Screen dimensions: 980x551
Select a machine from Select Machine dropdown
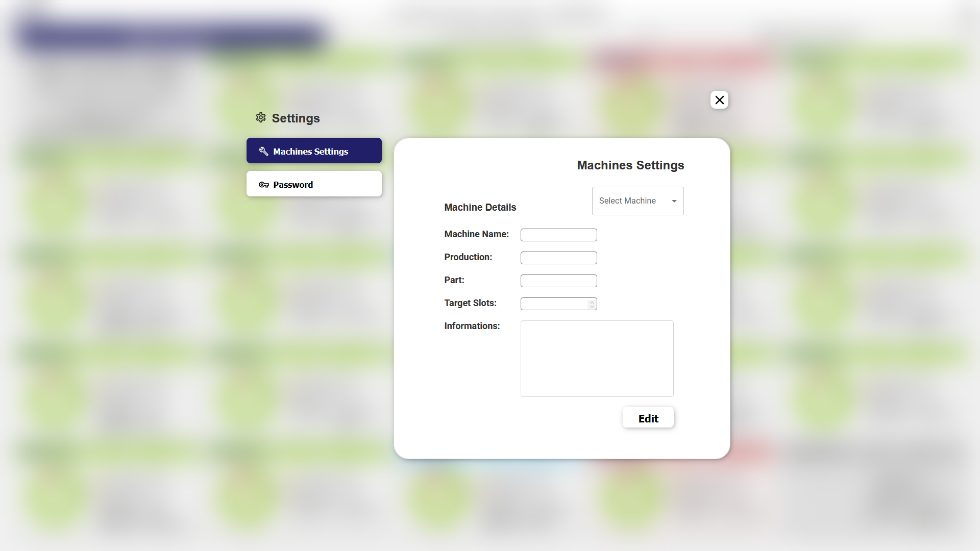coord(638,201)
